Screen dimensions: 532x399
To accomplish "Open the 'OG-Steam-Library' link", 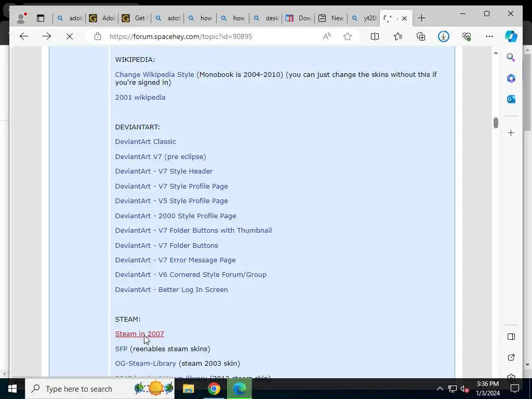I will point(145,363).
